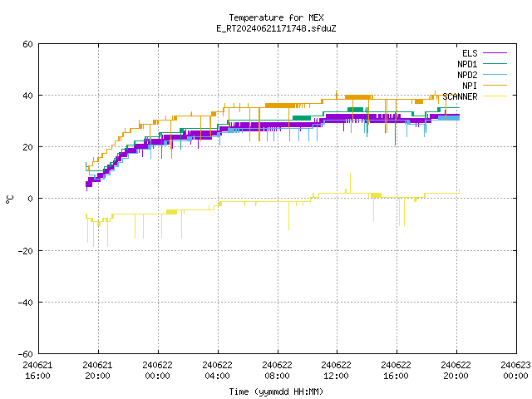This screenshot has height=399, width=532.
Task: Click the y-axis value 0
Action: point(30,199)
